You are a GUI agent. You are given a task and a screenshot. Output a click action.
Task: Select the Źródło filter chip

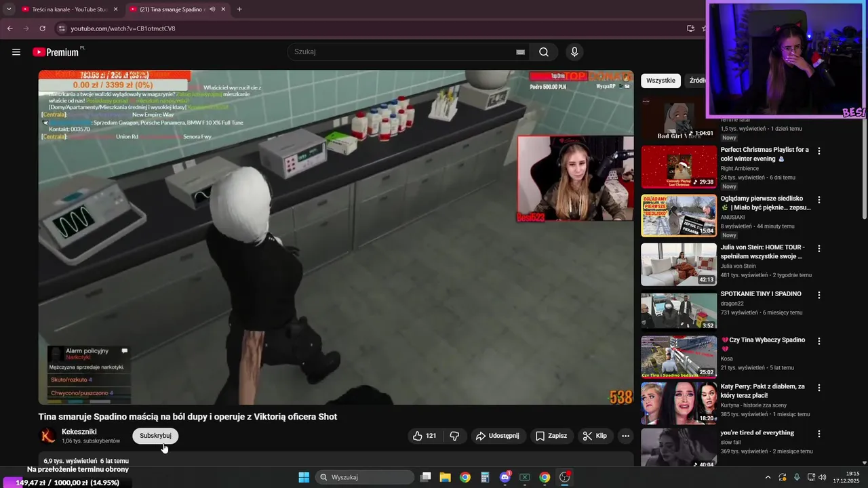click(x=696, y=81)
